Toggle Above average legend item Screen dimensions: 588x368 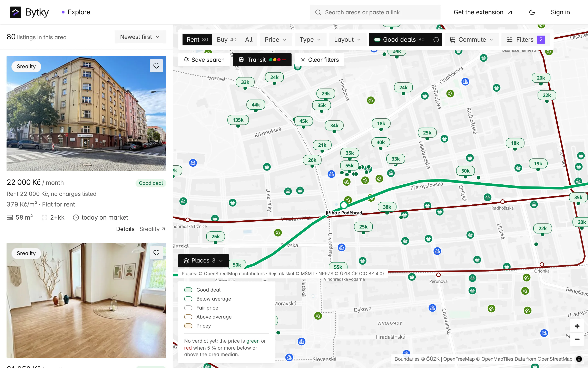point(208,317)
